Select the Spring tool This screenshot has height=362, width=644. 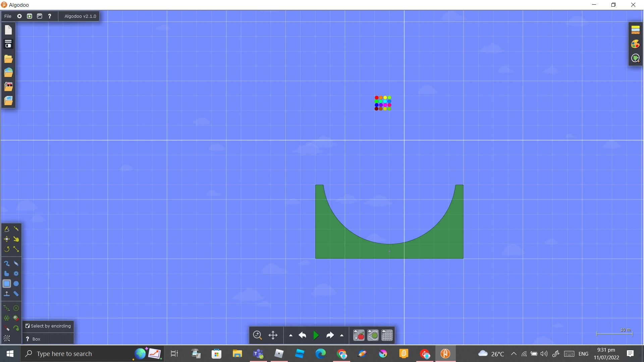(6, 308)
